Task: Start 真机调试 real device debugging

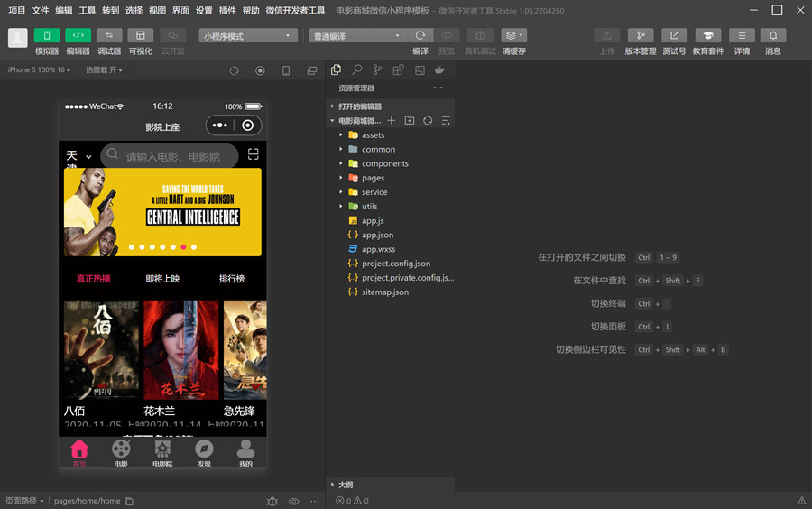Action: click(x=480, y=35)
